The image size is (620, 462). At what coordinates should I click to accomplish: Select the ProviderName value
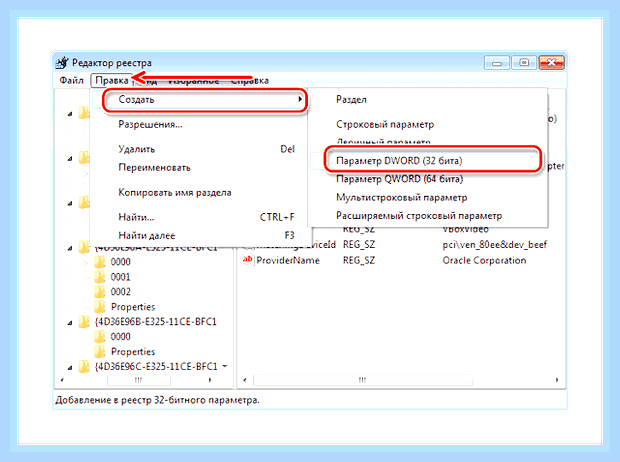pos(287,260)
